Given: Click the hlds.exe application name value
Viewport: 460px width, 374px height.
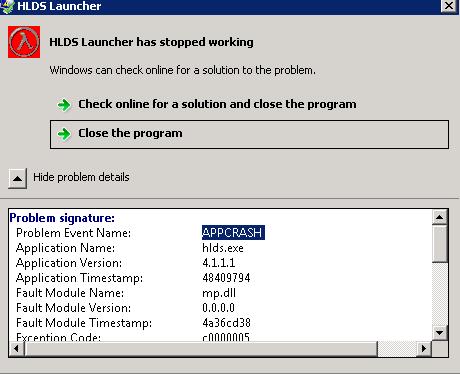Looking at the screenshot, I should 223,248.
